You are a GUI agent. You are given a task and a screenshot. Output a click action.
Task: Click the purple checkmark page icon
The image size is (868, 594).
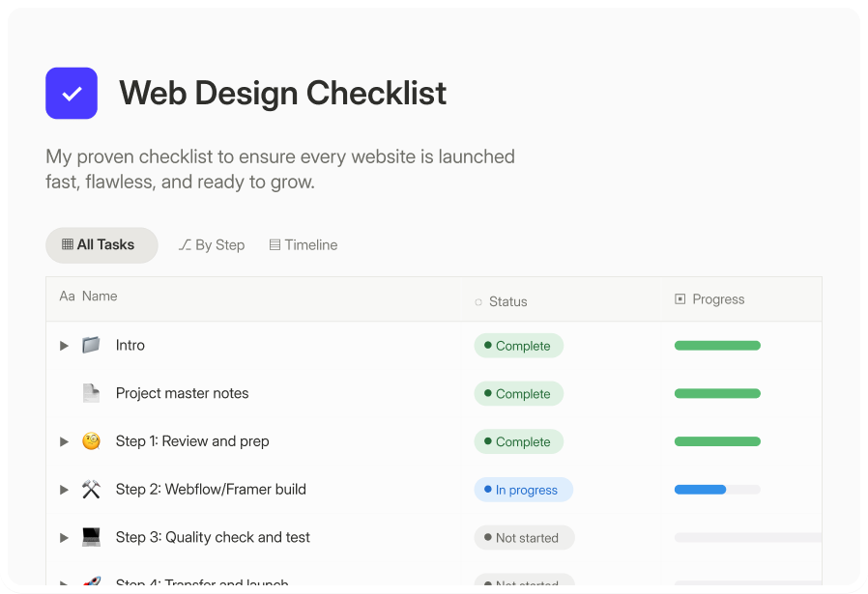tap(72, 93)
